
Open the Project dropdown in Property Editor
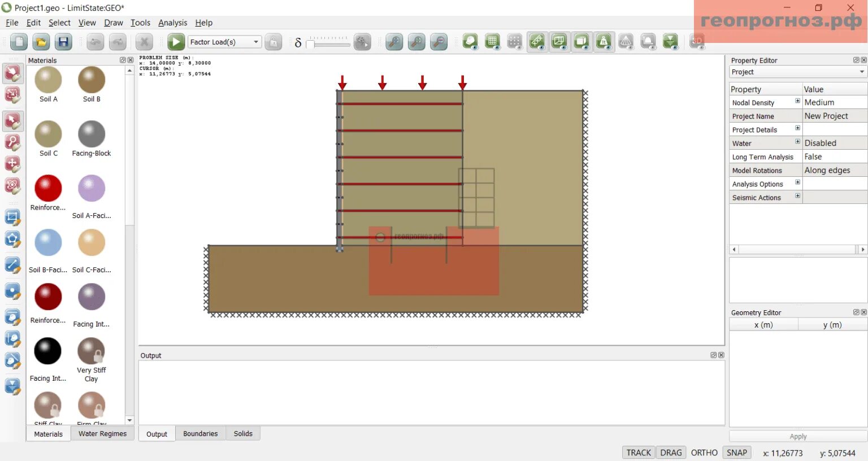(x=798, y=72)
